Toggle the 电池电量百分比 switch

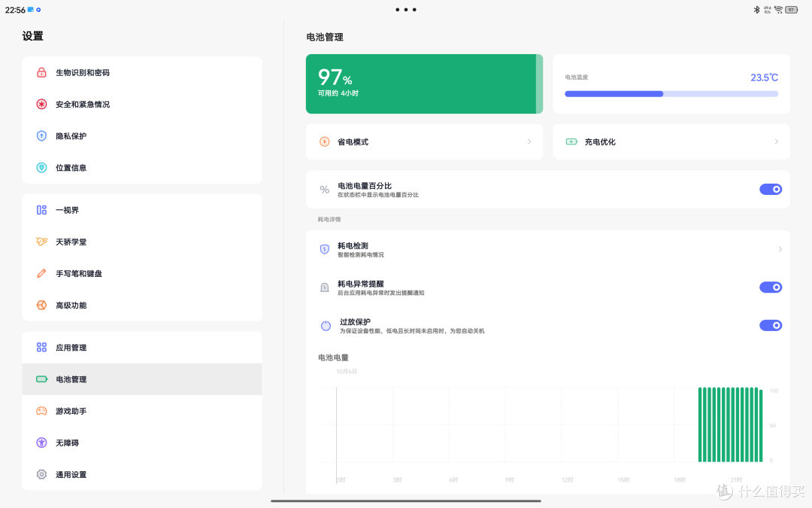[771, 189]
